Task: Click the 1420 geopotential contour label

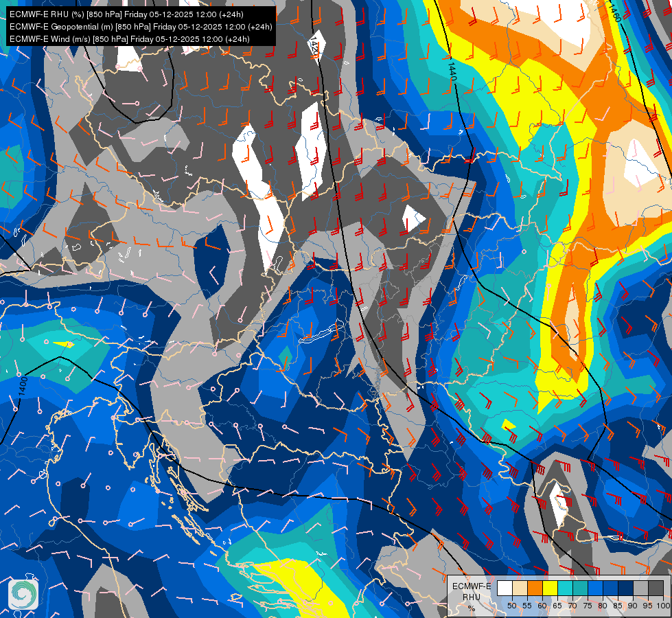Action: (314, 47)
